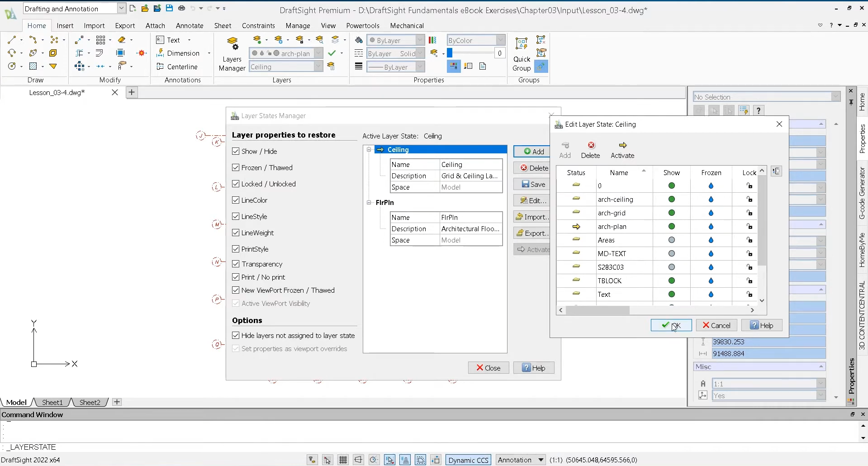
Task: Switch to the Annotate ribbon tab
Action: coord(190,25)
